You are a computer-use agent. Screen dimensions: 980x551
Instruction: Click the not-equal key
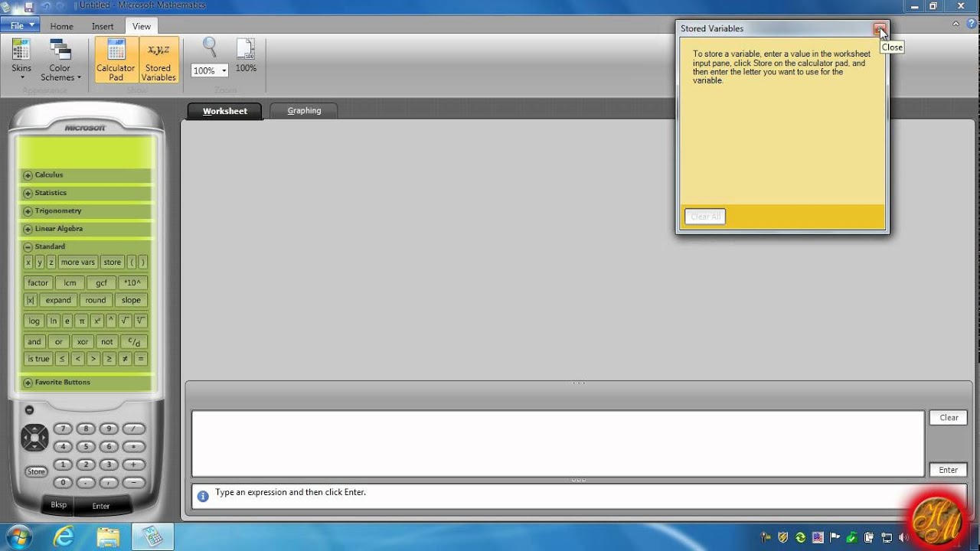click(x=125, y=359)
